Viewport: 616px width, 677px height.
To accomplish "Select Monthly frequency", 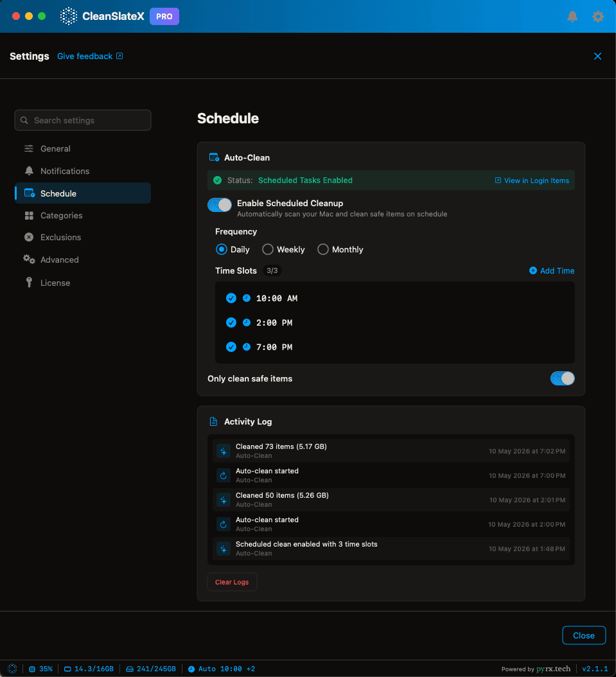I will tap(340, 249).
